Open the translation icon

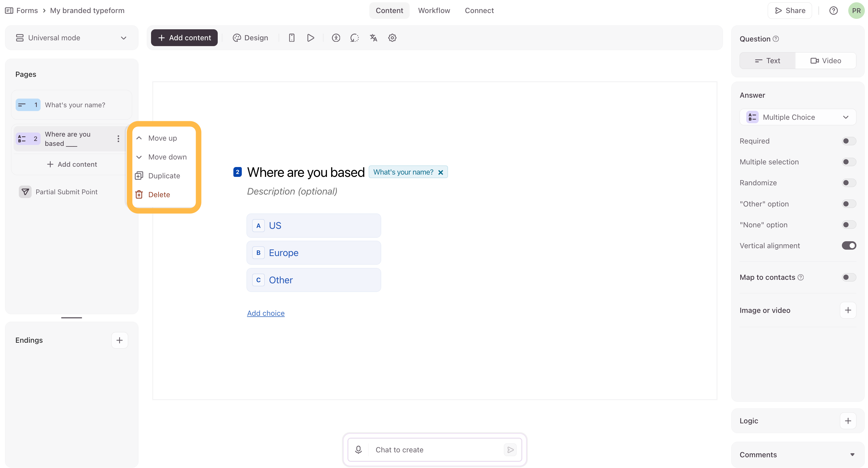point(373,38)
